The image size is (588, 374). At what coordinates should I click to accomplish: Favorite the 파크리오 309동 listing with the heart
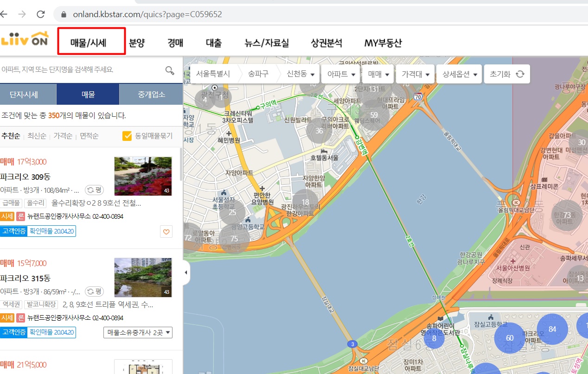coord(166,231)
